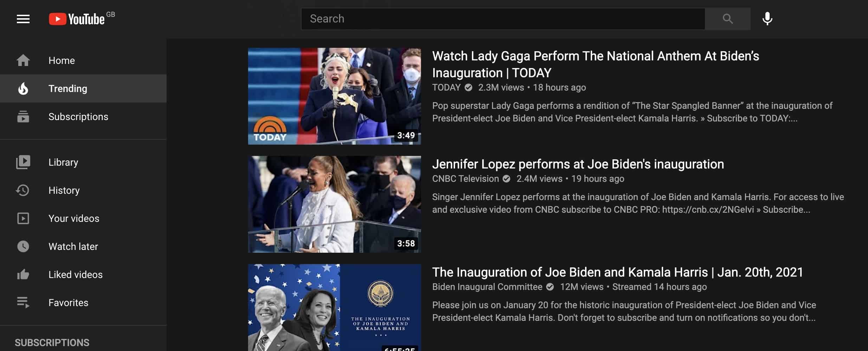Image resolution: width=868 pixels, height=351 pixels.
Task: Click the Your videos play icon
Action: click(23, 218)
